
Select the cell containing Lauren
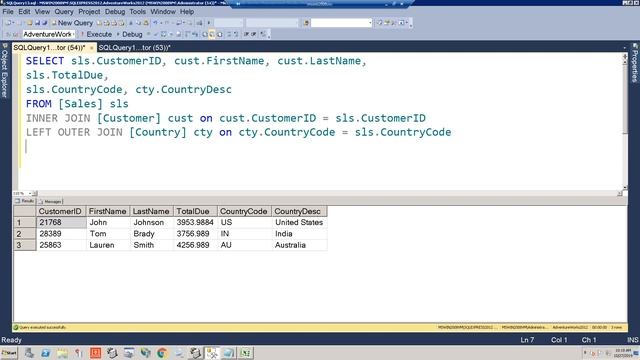108,245
